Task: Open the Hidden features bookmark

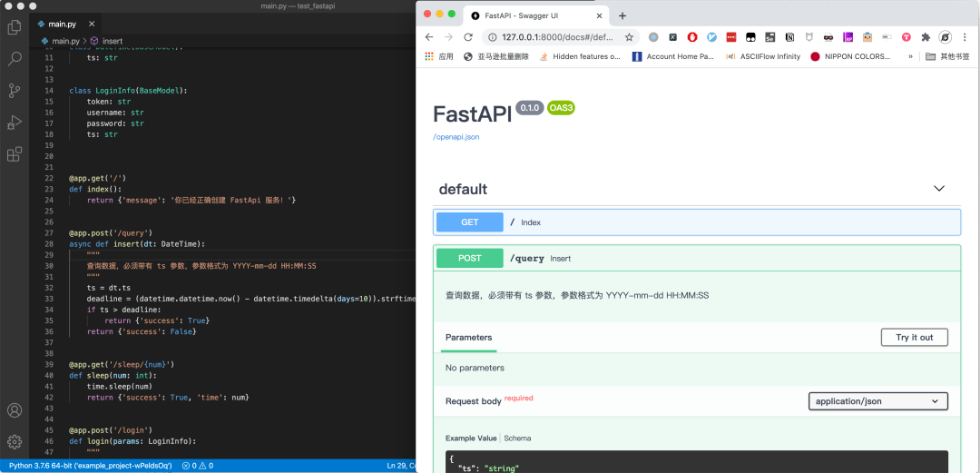Action: [579, 56]
